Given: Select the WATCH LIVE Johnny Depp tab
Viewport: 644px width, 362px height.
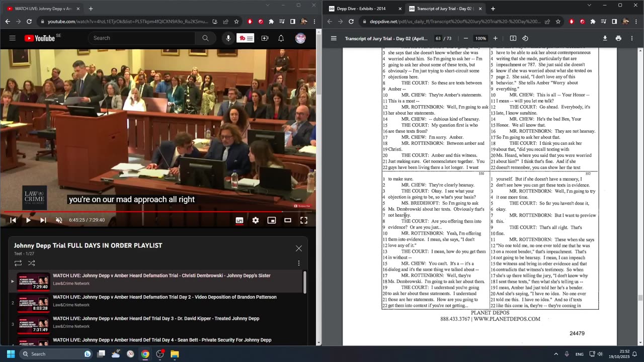Looking at the screenshot, I should coord(43,9).
